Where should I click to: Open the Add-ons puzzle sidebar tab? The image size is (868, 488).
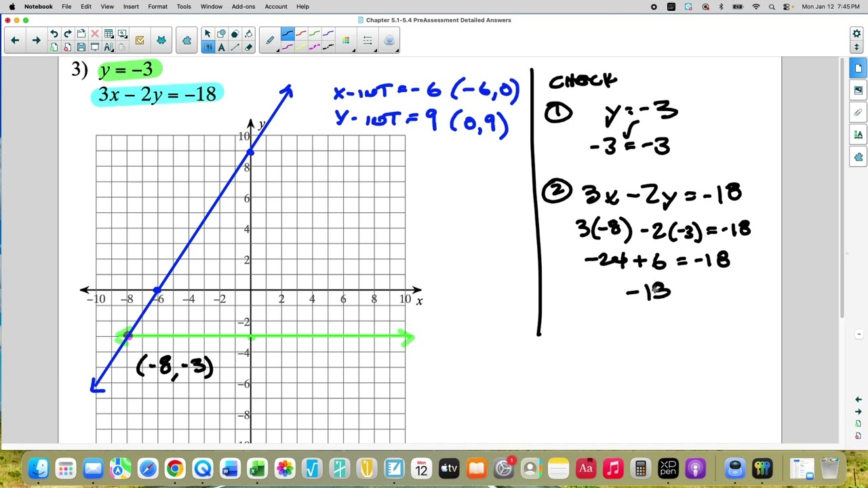click(858, 157)
